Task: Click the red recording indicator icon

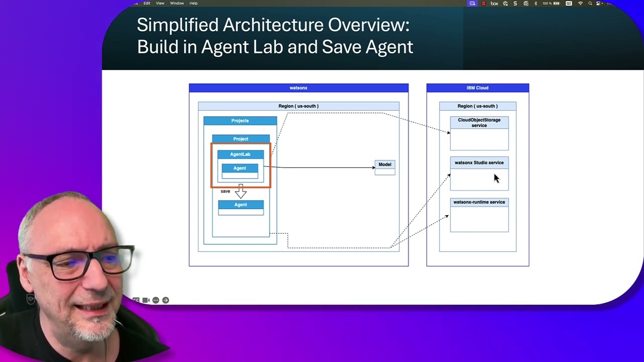Action: click(484, 4)
